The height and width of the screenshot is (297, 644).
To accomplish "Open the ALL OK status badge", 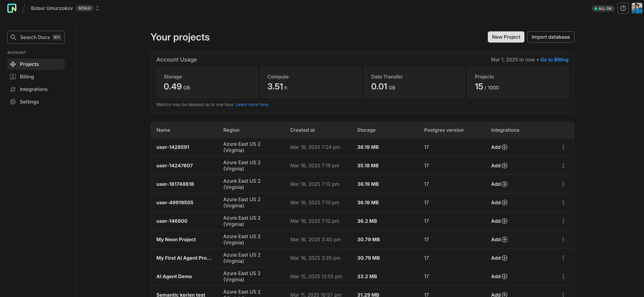I will click(603, 9).
